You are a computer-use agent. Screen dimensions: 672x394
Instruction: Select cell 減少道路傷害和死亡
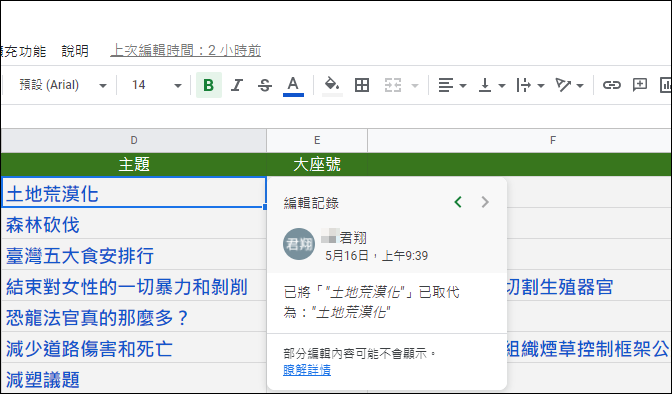134,347
